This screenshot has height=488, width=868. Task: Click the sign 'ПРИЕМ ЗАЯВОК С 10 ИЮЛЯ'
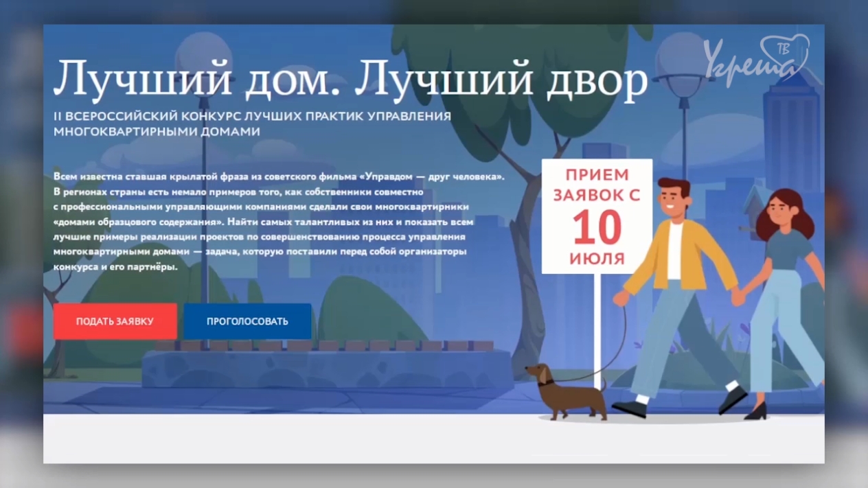pos(597,216)
